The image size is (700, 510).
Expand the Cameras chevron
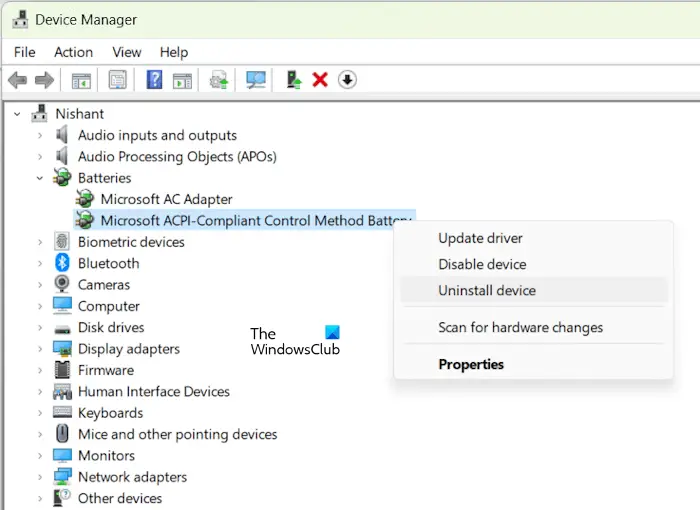tap(40, 284)
